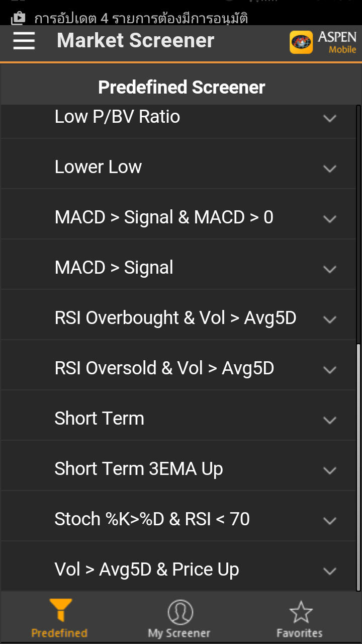Open the hamburger navigation menu
Viewport: 362px width, 644px height.
point(24,40)
